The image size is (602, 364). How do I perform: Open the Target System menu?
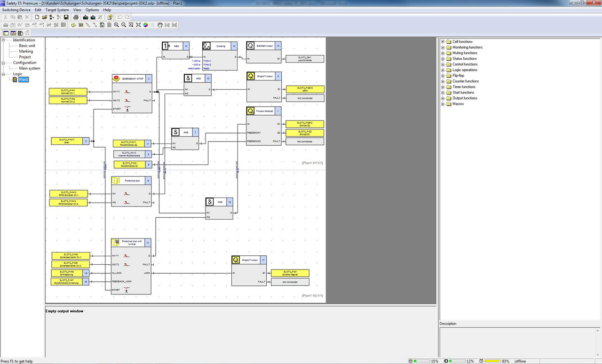tap(57, 10)
